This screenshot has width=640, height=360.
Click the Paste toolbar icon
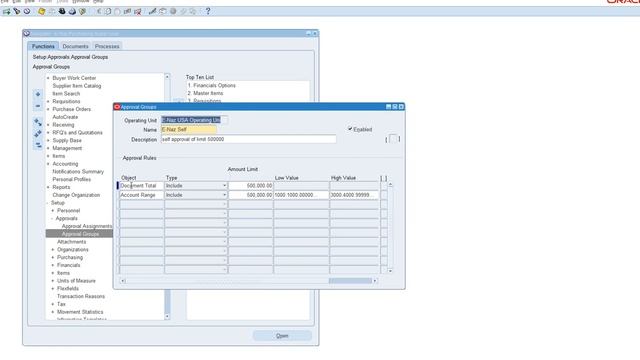click(117, 11)
